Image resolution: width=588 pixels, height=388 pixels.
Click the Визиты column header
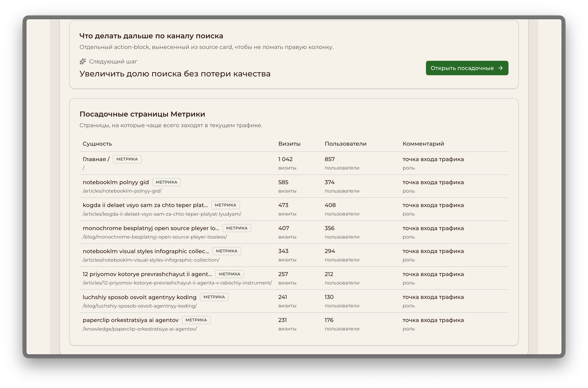289,144
